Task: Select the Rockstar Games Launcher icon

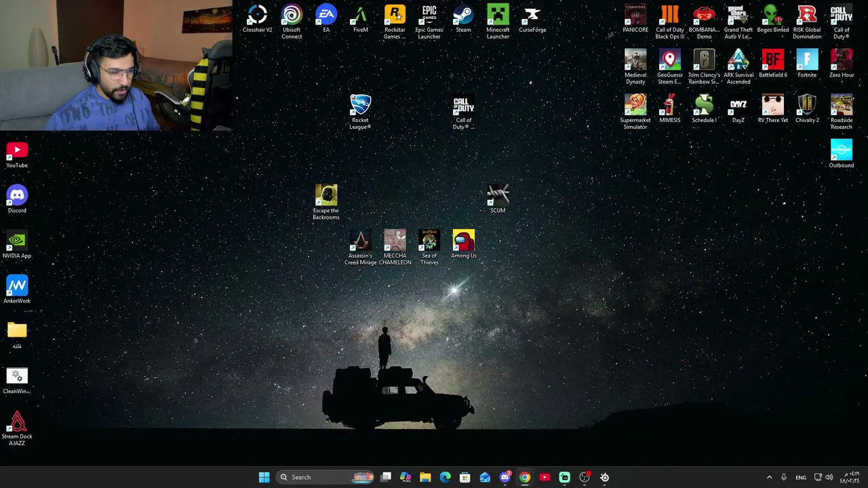Action: coord(395,22)
